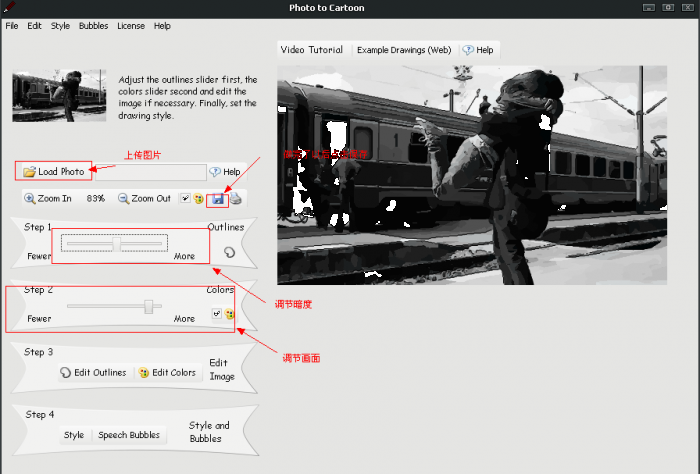Viewport: 700px width, 474px height.
Task: Click the small photo thumbnail preview
Action: click(59, 95)
